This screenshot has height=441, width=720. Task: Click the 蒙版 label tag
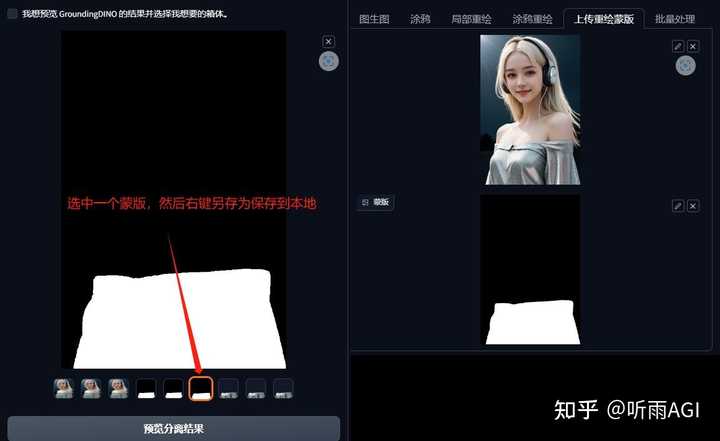pos(376,202)
